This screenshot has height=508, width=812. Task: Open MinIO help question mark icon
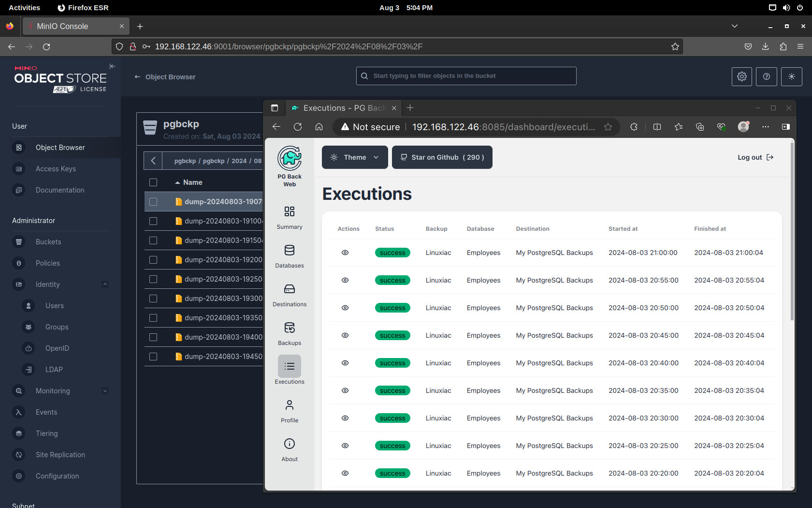click(767, 76)
